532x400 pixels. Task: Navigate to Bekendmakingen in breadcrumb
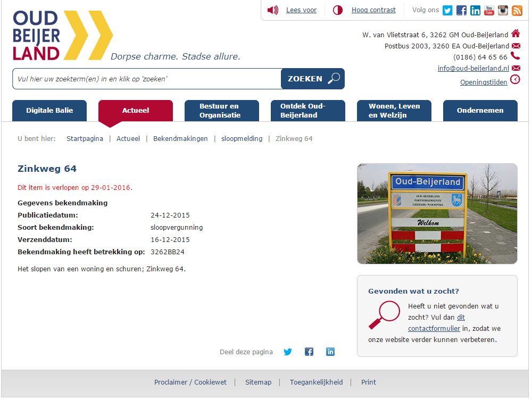click(180, 139)
